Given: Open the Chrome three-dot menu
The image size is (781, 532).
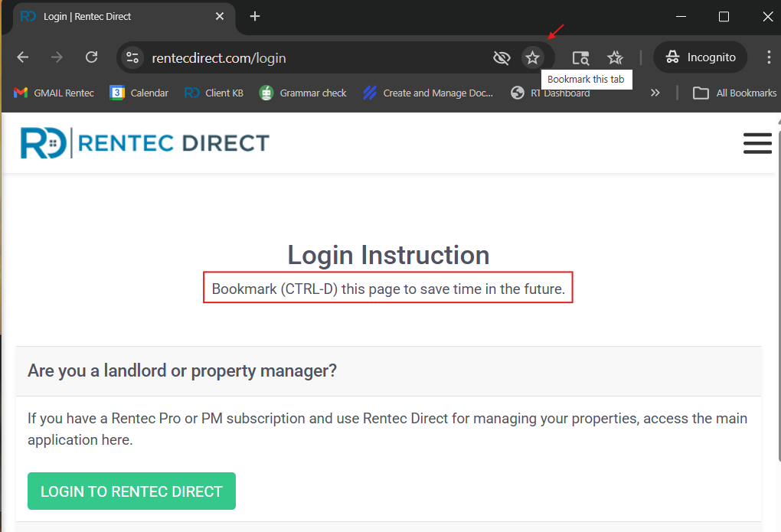Looking at the screenshot, I should click(769, 57).
